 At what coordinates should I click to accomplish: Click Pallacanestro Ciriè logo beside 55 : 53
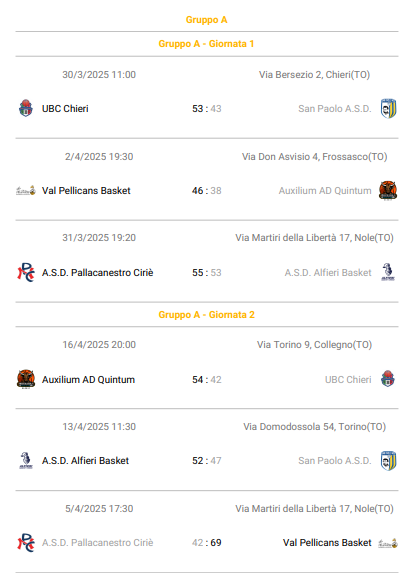[x=26, y=272]
